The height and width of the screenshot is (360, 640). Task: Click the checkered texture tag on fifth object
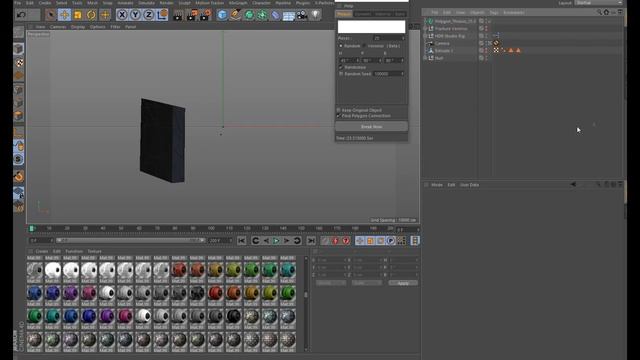tap(496, 50)
